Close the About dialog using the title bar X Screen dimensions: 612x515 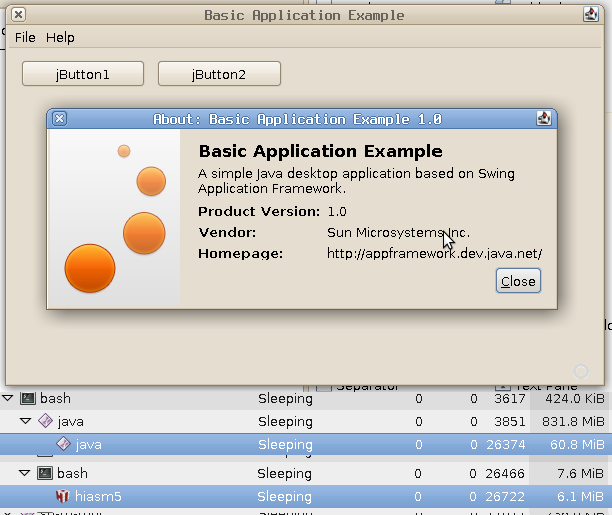(x=59, y=118)
